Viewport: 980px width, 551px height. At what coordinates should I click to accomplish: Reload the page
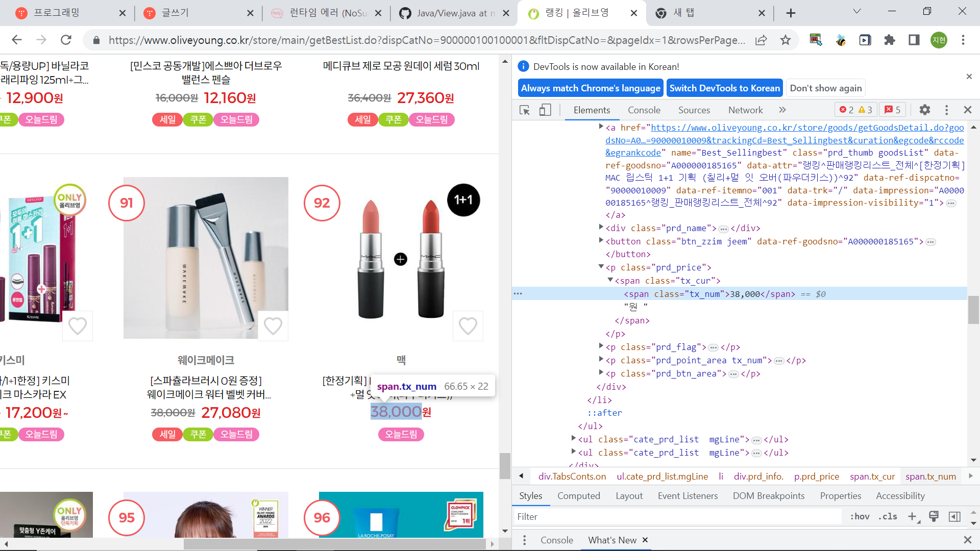pos(66,40)
